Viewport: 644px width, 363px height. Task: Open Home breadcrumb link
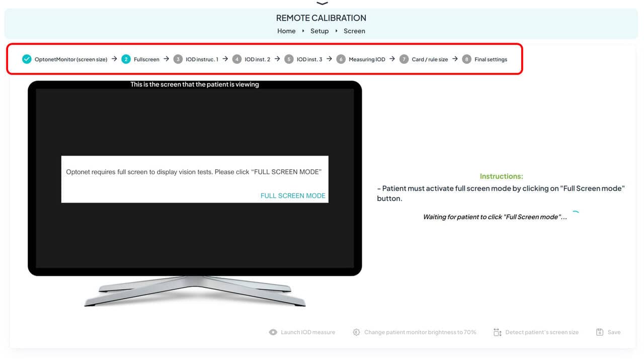[x=286, y=31]
